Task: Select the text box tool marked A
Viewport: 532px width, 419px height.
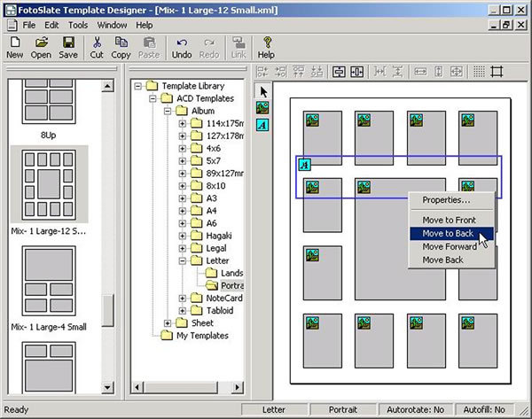Action: click(262, 125)
